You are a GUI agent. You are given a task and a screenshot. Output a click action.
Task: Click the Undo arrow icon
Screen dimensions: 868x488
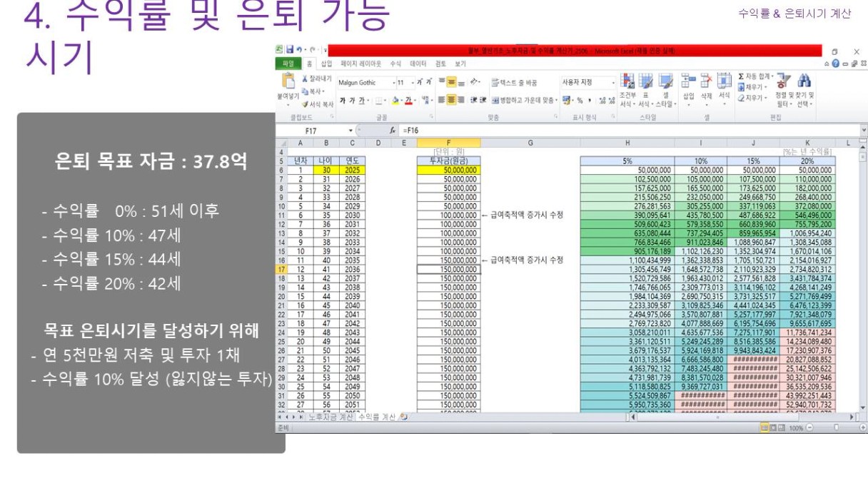pyautogui.click(x=298, y=51)
